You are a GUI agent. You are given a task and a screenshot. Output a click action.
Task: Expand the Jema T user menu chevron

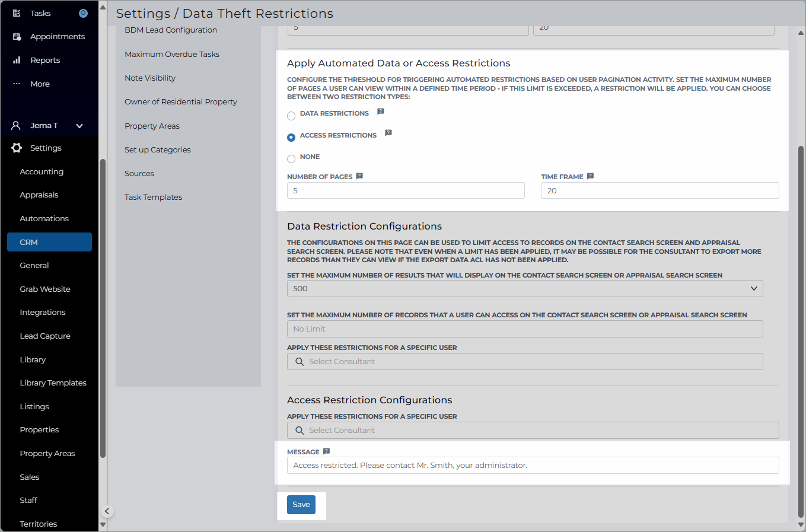coord(79,126)
